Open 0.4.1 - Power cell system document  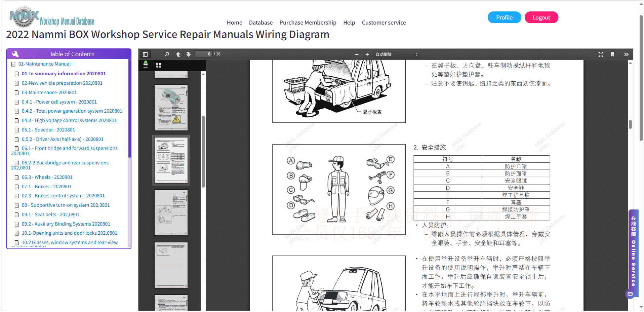click(59, 102)
